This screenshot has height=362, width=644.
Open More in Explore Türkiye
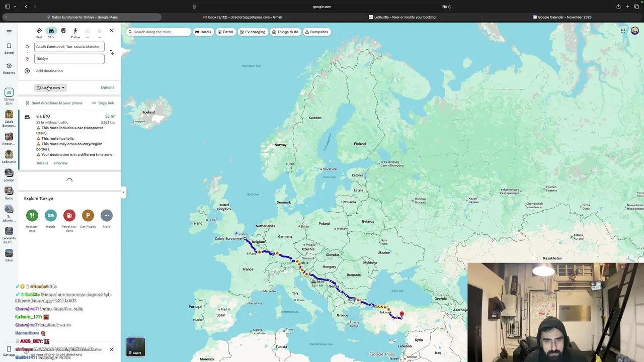pyautogui.click(x=107, y=219)
